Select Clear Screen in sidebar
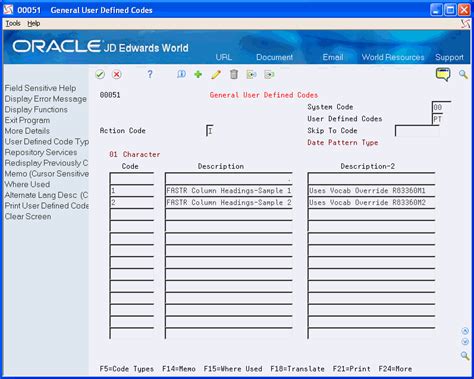The height and width of the screenshot is (379, 474). tap(28, 216)
